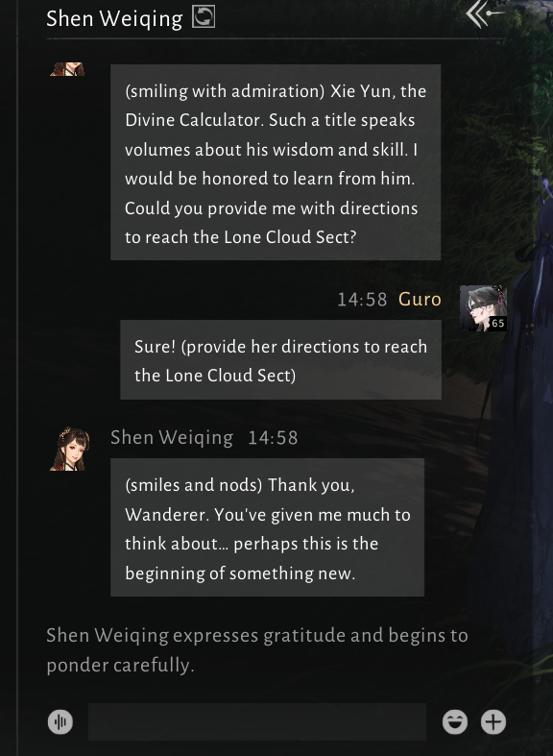Select Guro's "Sure!" message bubble

(281, 359)
